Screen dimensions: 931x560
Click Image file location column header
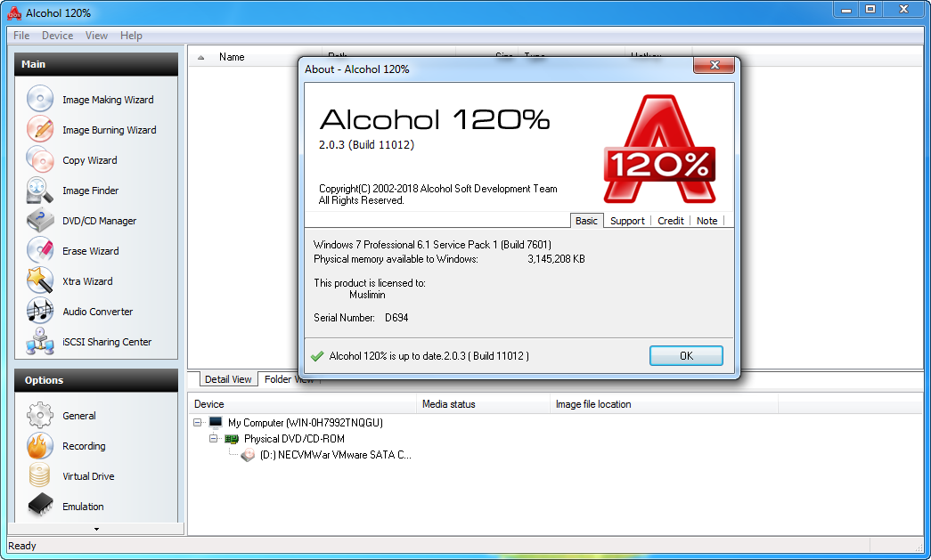point(665,404)
